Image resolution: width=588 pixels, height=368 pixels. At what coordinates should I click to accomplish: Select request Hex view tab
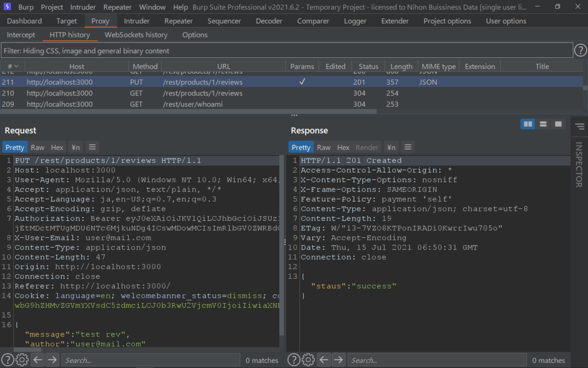[x=57, y=147]
